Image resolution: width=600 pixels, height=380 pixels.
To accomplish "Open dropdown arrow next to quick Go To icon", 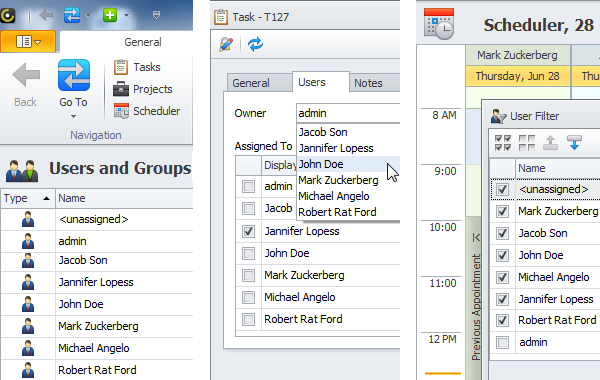I will pos(88,16).
